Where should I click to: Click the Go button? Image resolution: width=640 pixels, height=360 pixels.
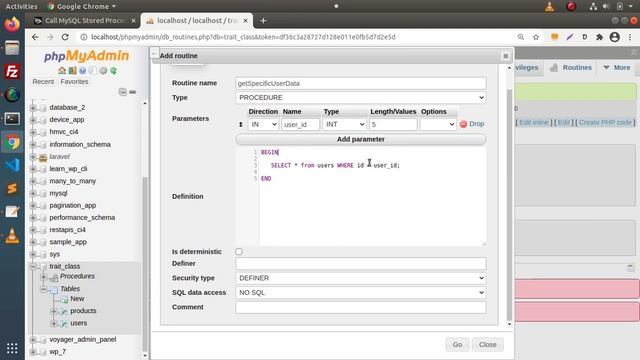tap(457, 344)
